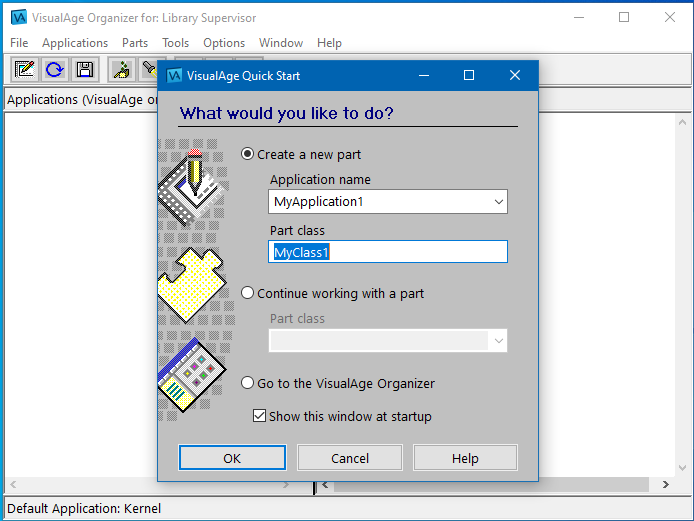Click the edit pencil toolbar icon
Screen dimensions: 694x521
click(x=24, y=69)
